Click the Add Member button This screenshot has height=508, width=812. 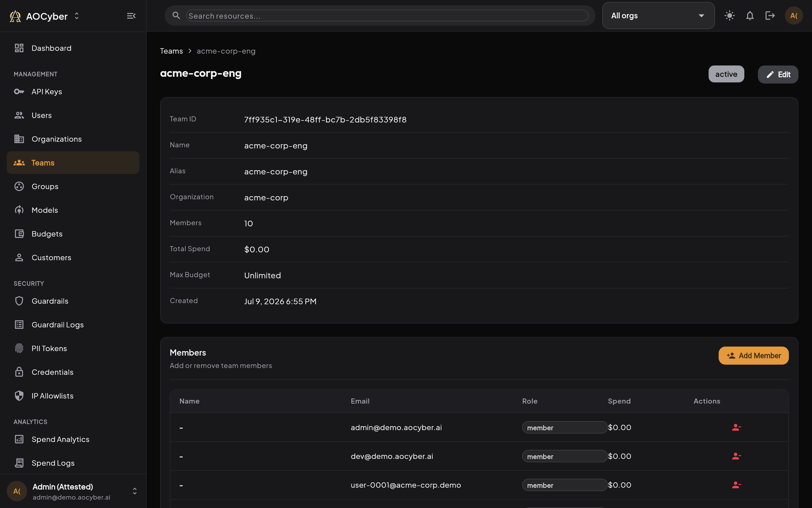[753, 356]
